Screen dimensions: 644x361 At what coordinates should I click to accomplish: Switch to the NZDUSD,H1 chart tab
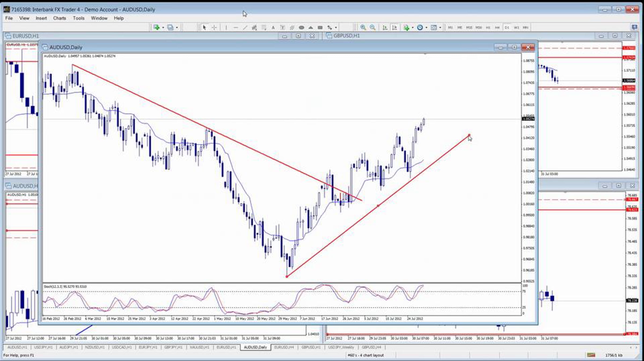coord(95,347)
